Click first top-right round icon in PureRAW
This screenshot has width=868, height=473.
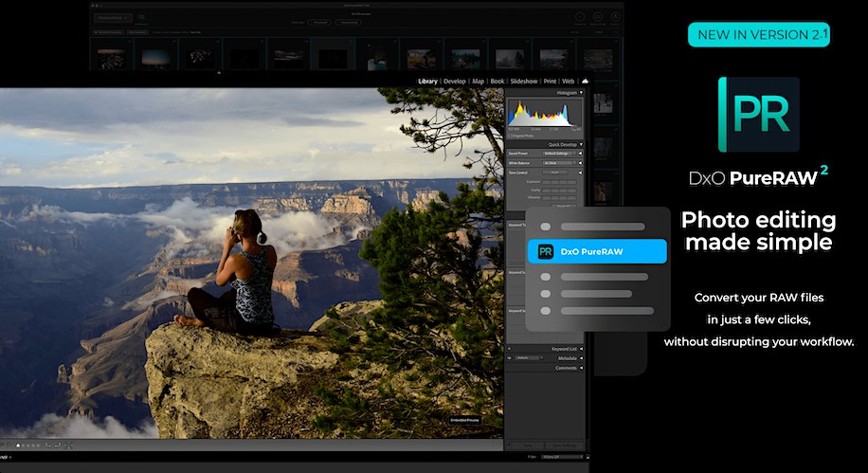pyautogui.click(x=580, y=17)
